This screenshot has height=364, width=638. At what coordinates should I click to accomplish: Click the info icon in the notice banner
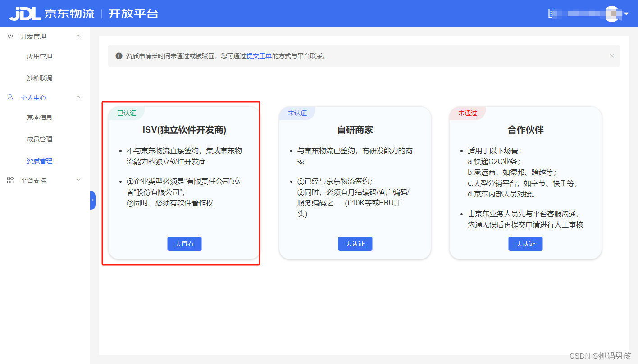pos(118,56)
